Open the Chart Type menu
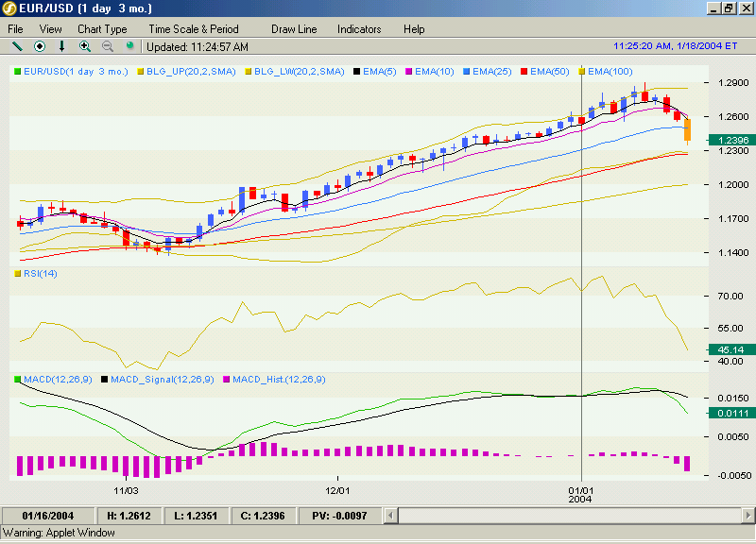This screenshot has width=756, height=544. [102, 29]
